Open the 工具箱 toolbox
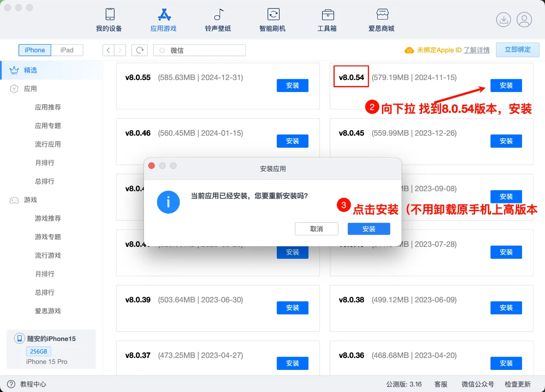 tap(327, 19)
